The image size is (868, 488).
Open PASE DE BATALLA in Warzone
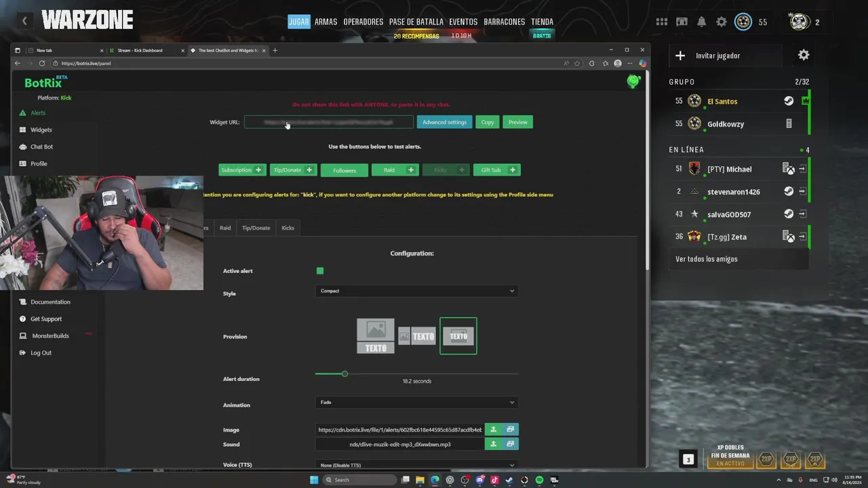pos(416,22)
